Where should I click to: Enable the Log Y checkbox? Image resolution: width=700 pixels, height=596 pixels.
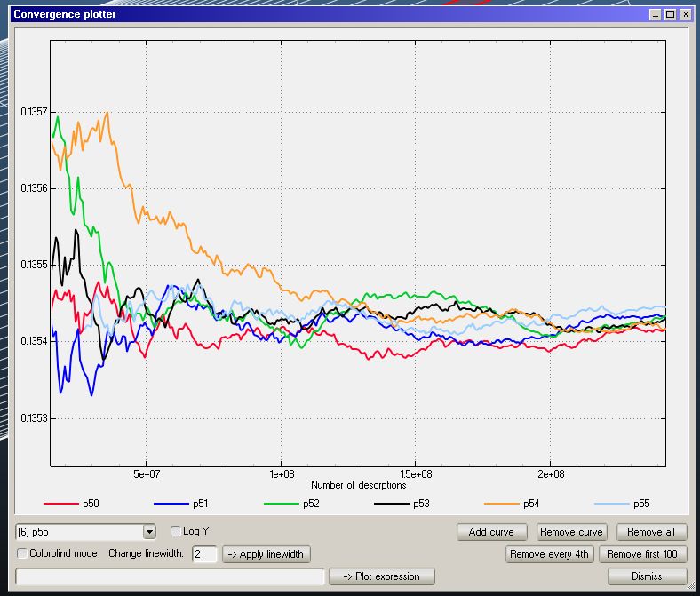coord(176,531)
